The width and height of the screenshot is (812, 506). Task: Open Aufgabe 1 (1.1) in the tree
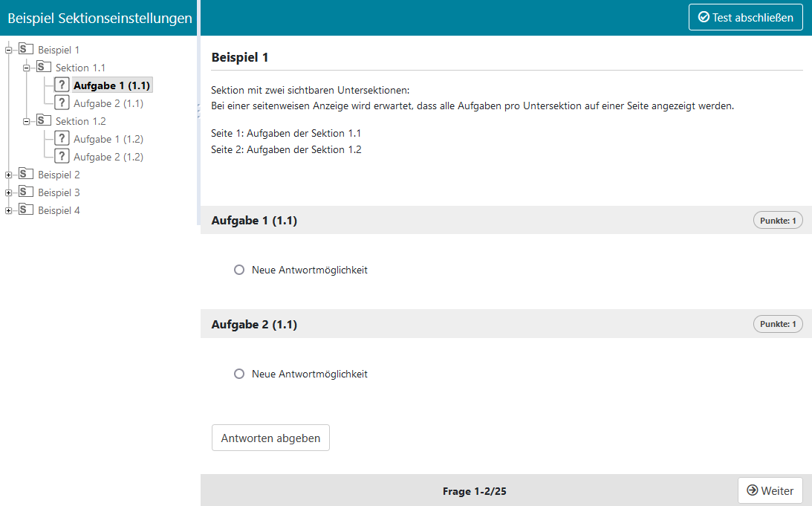(x=111, y=85)
